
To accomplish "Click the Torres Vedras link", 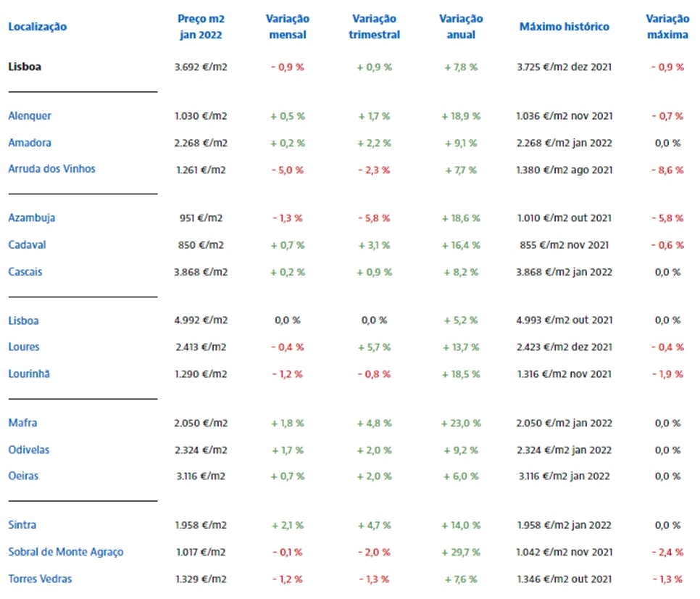I will pos(40,579).
